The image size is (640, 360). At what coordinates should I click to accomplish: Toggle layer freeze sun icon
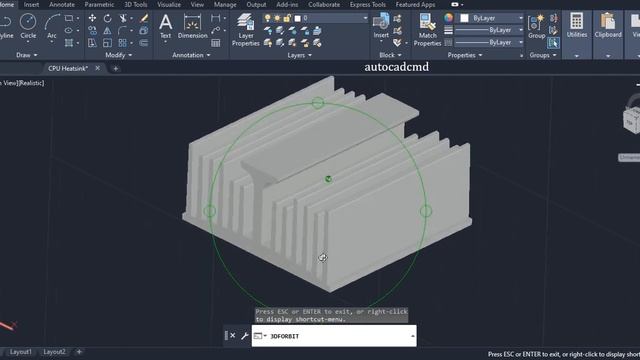(277, 18)
